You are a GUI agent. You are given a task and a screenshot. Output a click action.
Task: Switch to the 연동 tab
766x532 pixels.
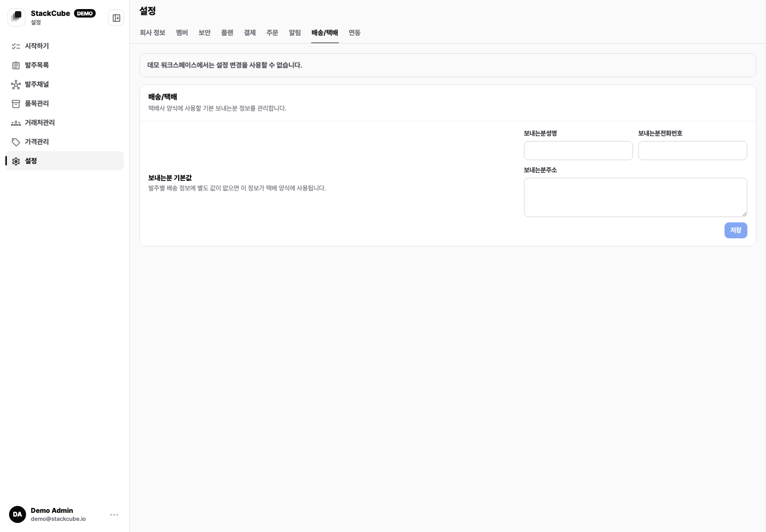point(355,32)
